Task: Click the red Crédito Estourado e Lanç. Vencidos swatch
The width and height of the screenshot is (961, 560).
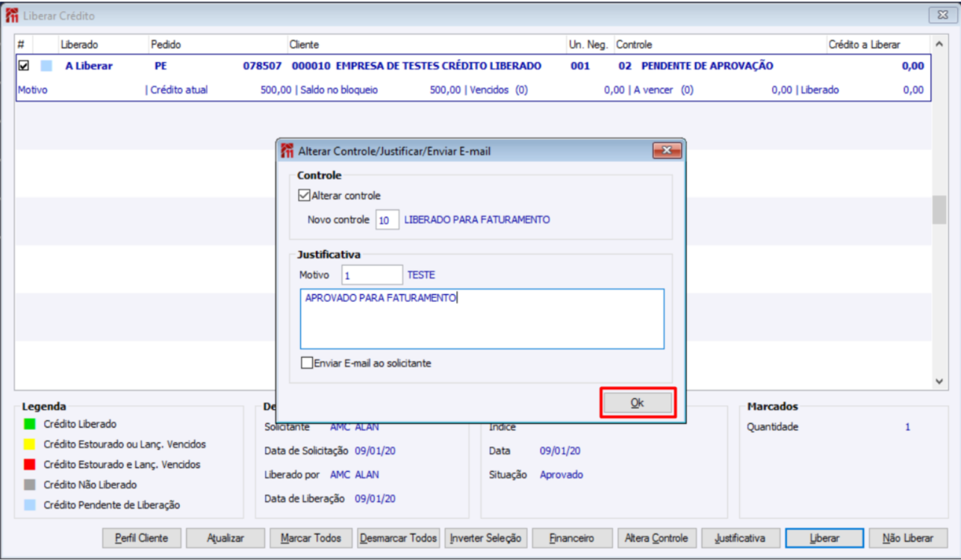Action: (x=30, y=464)
